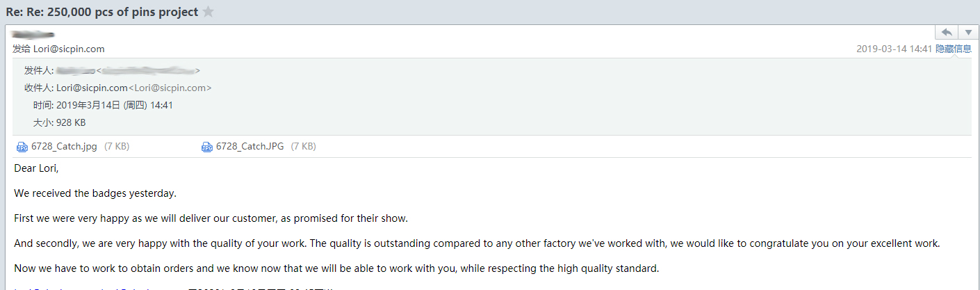This screenshot has height=290, width=980.
Task: Click blurred sender email address in brackets
Action: coord(148,70)
